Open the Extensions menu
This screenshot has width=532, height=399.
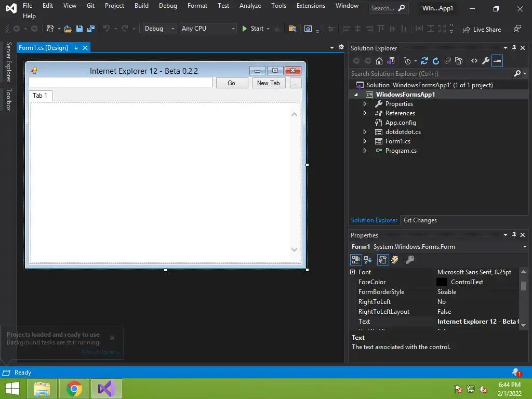tap(311, 6)
